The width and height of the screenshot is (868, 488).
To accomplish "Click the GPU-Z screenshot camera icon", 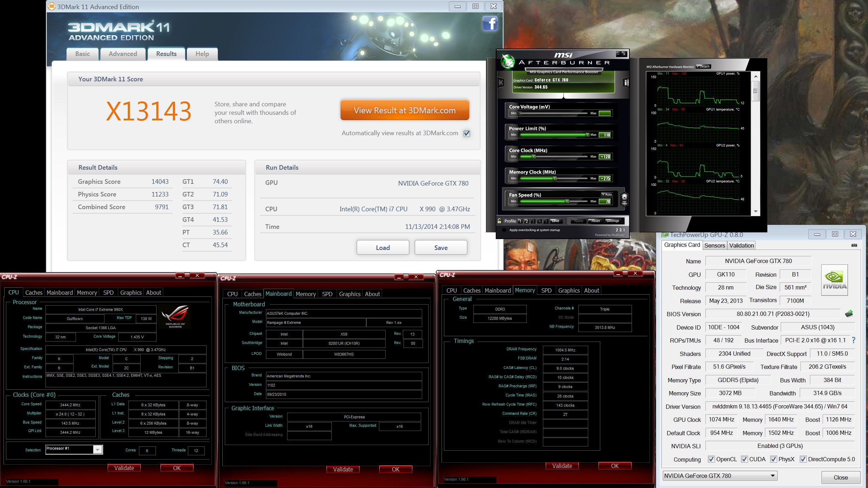I will (854, 245).
